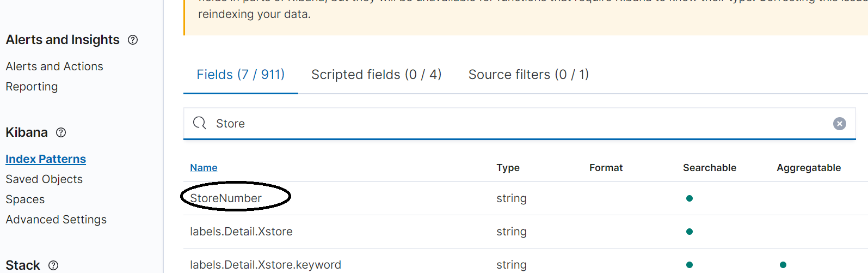
Task: Navigate to Saved Objects
Action: tap(44, 179)
